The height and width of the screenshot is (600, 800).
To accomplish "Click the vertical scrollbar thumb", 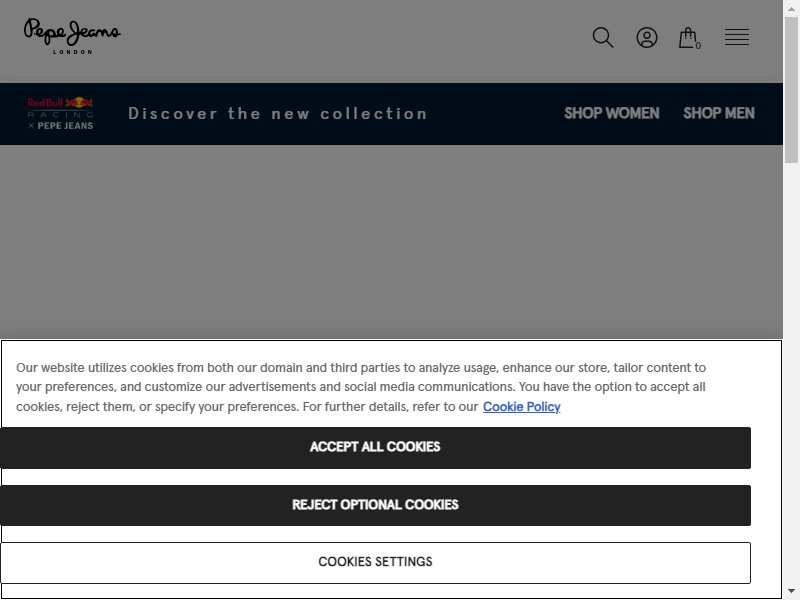I will coord(791,90).
